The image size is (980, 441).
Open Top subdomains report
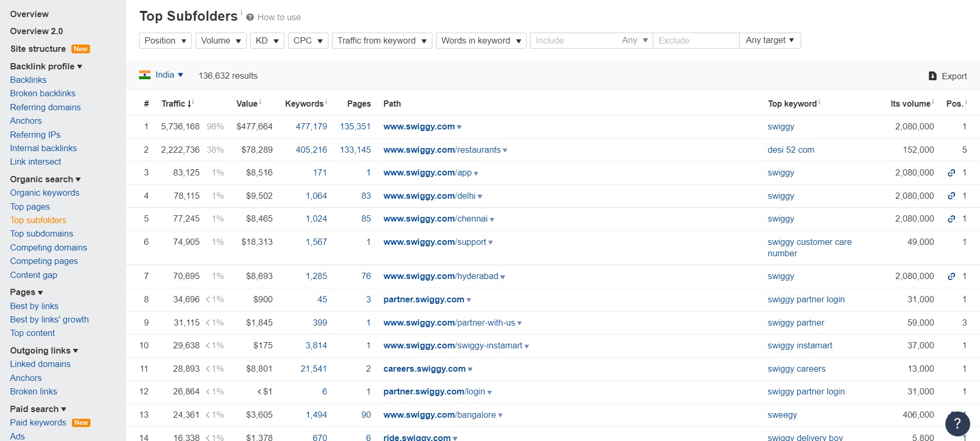pos(42,233)
